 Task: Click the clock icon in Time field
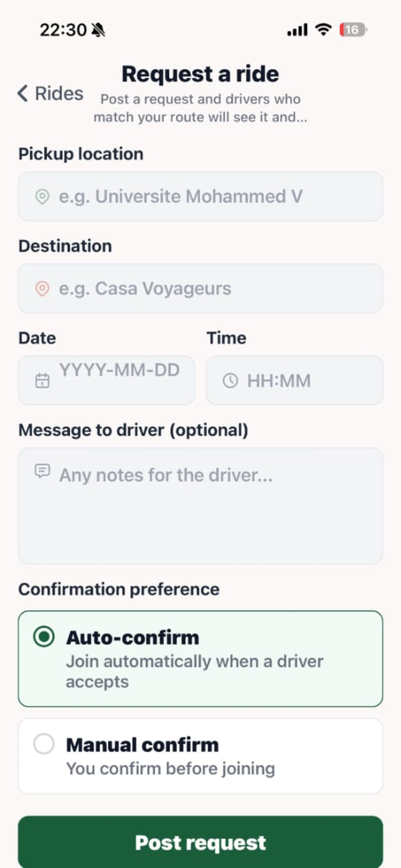(x=230, y=380)
